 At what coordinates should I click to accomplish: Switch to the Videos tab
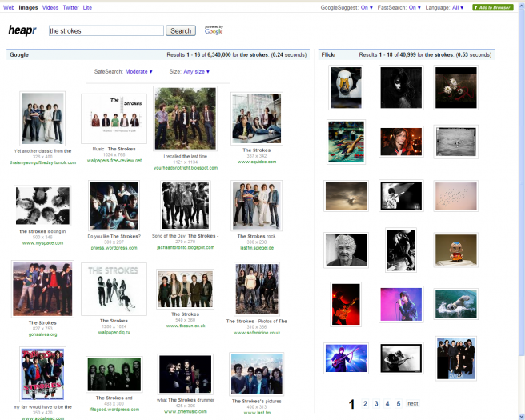pyautogui.click(x=50, y=7)
